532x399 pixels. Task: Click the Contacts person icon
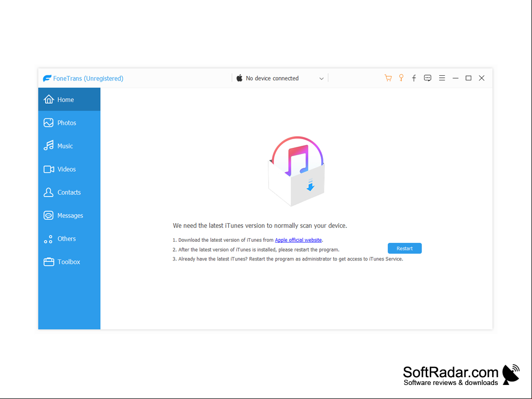48,192
